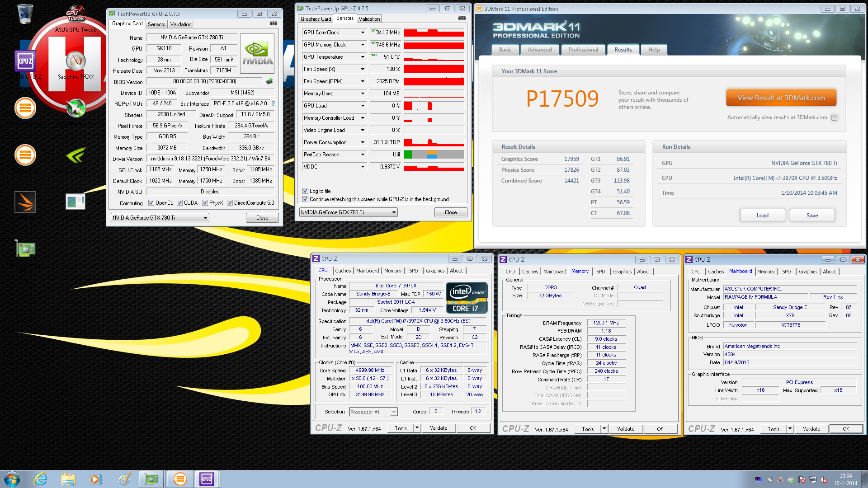Open the black-and-orange 3DMark desktop icon
868x488 pixels.
click(25, 202)
